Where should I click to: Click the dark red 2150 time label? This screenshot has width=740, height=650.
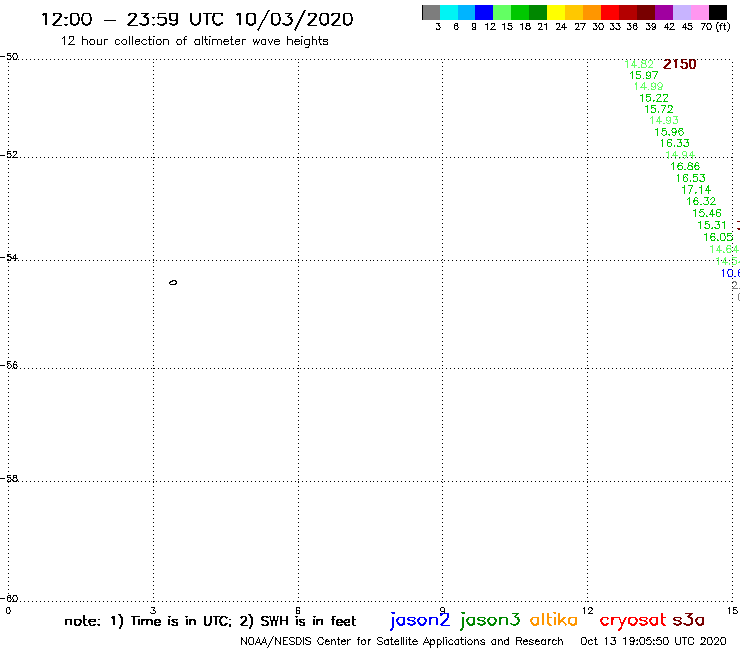[x=680, y=64]
